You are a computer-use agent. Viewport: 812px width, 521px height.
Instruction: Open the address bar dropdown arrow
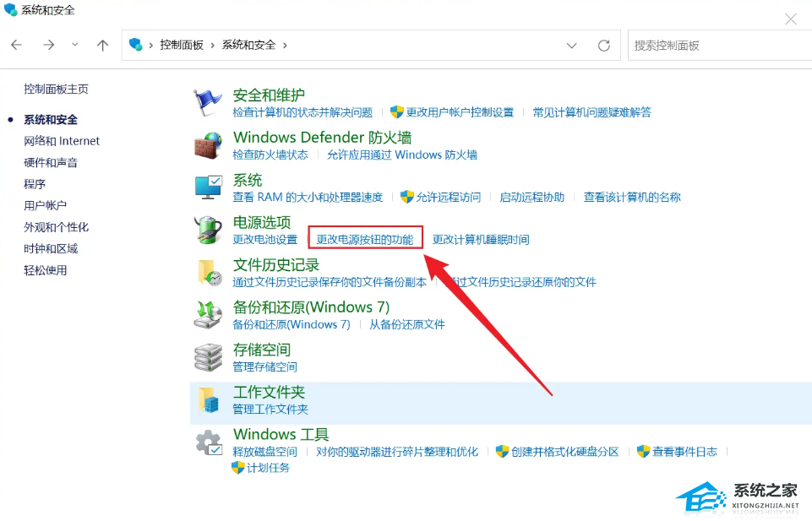coord(571,45)
